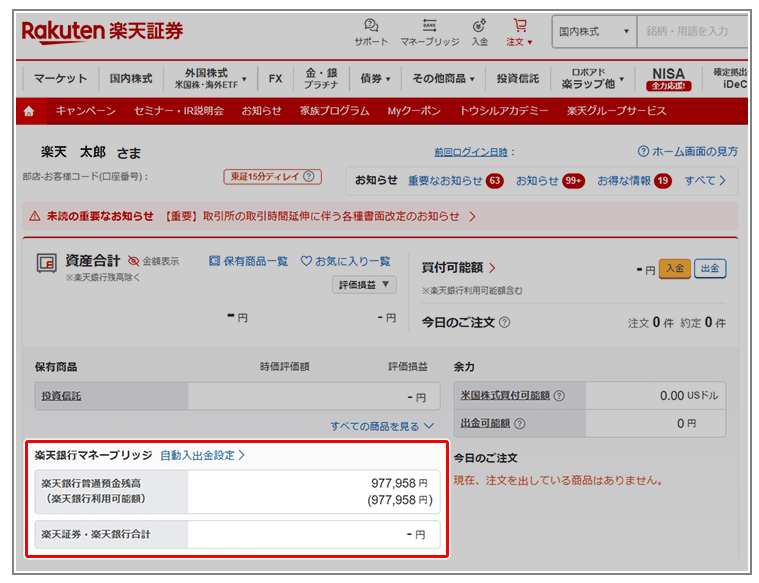The height and width of the screenshot is (583, 759).
Task: Open 買付可能額 details arrow
Action: (x=492, y=268)
